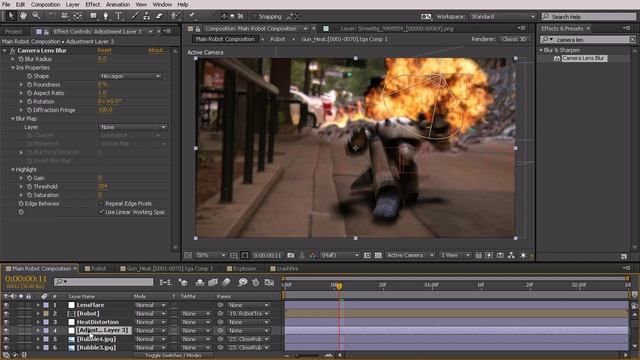Toggle the Snapping checkbox

(x=254, y=17)
